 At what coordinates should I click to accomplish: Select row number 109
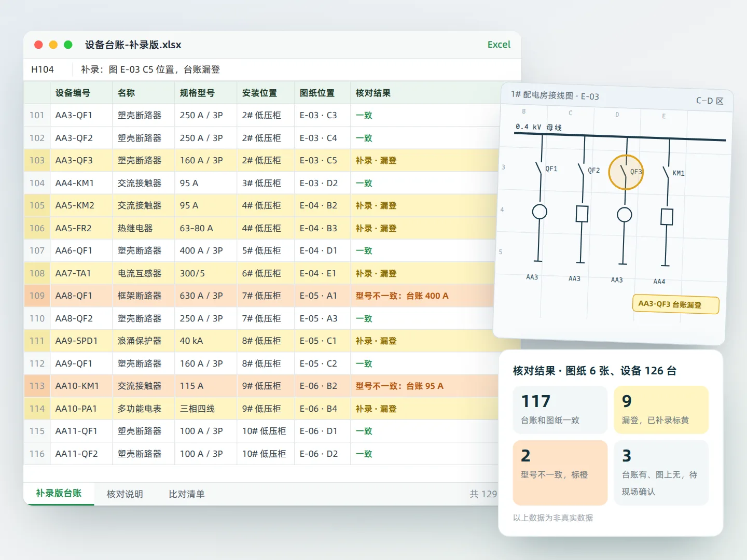click(37, 296)
